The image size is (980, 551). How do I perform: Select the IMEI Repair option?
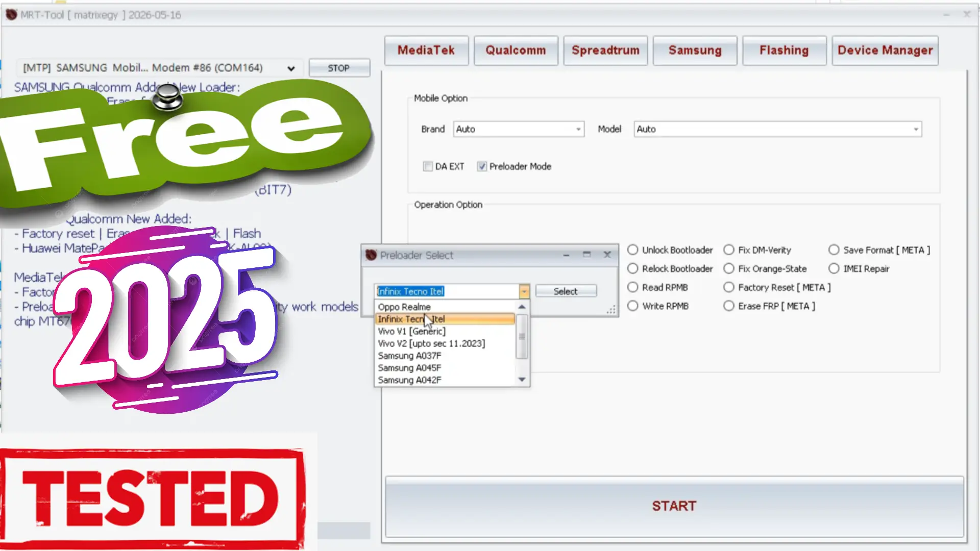pos(834,268)
